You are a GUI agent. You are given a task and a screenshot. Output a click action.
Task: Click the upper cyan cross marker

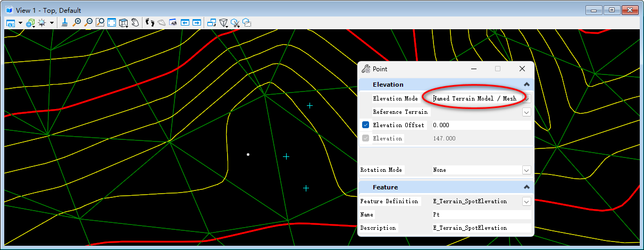pos(310,105)
